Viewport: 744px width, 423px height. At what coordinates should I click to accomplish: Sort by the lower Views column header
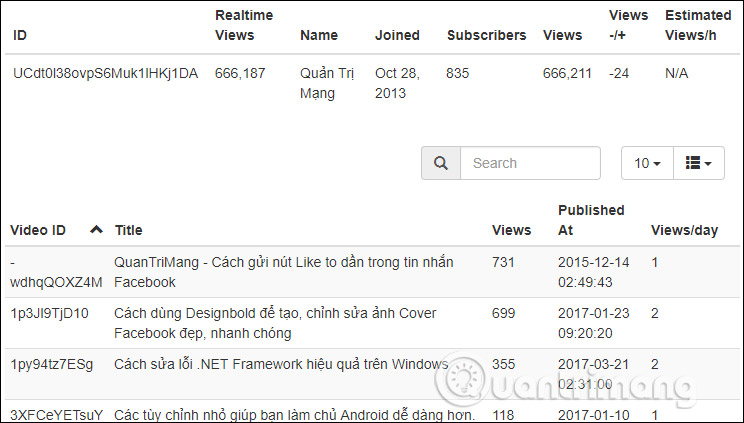pyautogui.click(x=512, y=230)
